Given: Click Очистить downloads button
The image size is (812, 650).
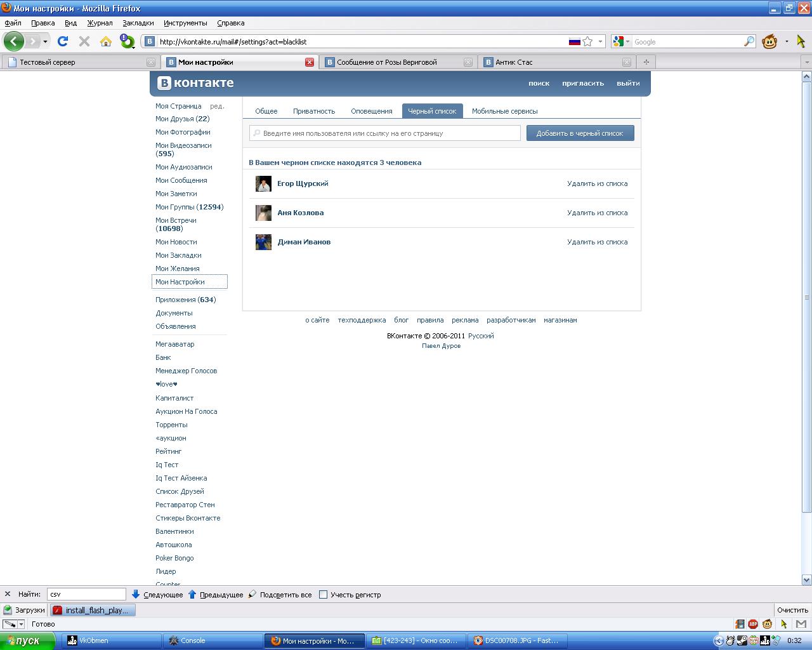Looking at the screenshot, I should [792, 610].
